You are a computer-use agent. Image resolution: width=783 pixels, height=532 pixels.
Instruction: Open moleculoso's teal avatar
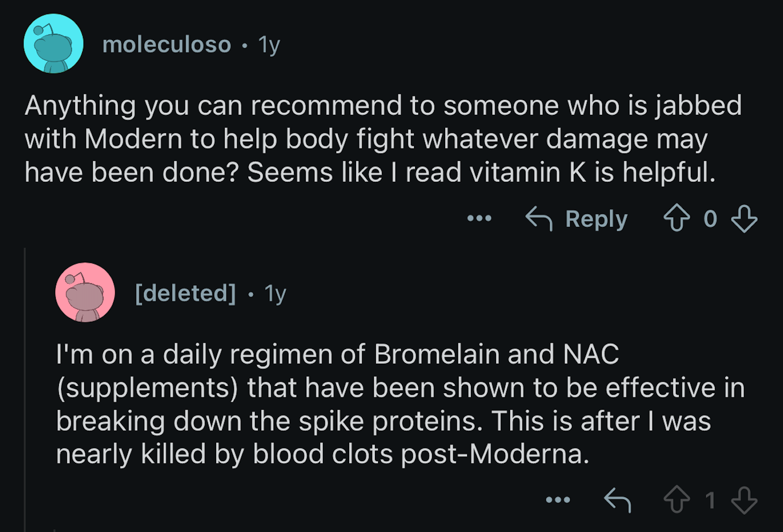tap(53, 43)
